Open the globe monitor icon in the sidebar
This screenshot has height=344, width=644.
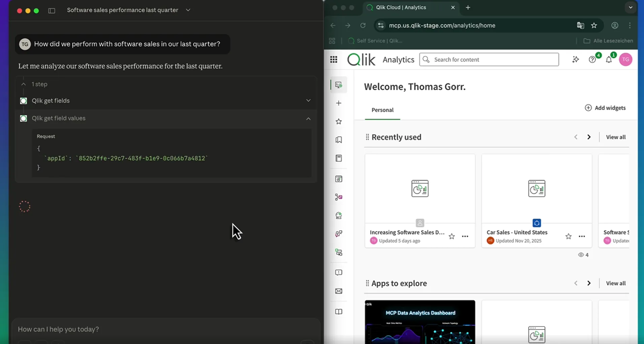point(339,216)
